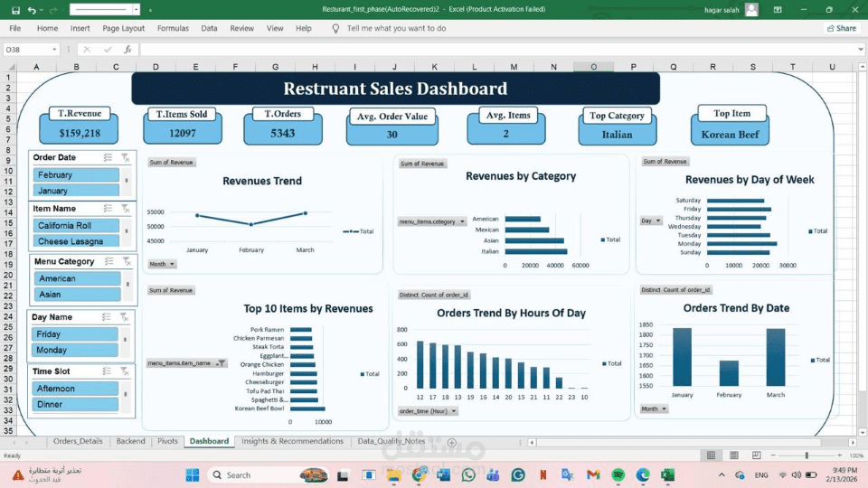
Task: Filter the Asian menu category
Action: pyautogui.click(x=77, y=295)
